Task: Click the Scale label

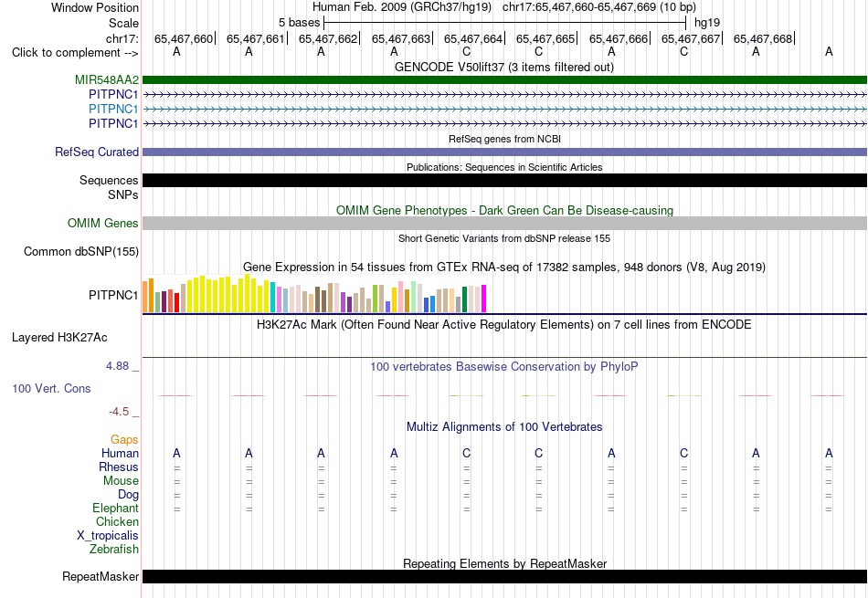Action: [123, 23]
